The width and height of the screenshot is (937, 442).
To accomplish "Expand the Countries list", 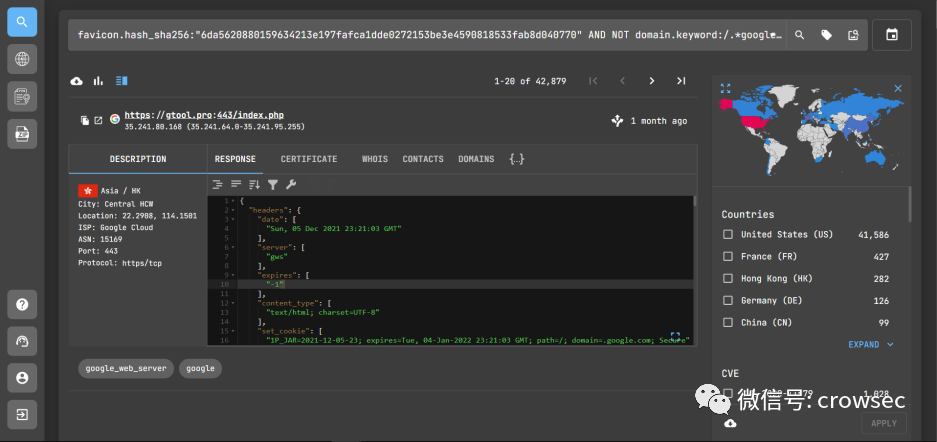I will (871, 345).
